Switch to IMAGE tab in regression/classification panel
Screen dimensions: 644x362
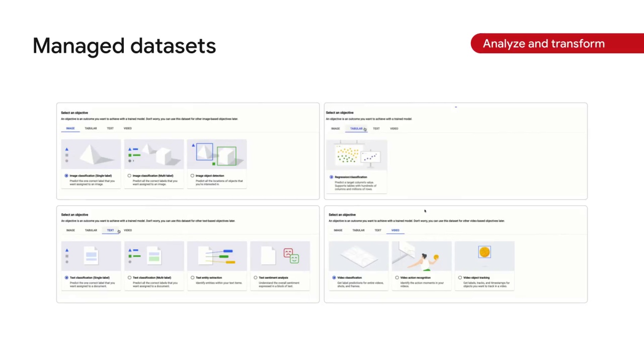coord(335,129)
